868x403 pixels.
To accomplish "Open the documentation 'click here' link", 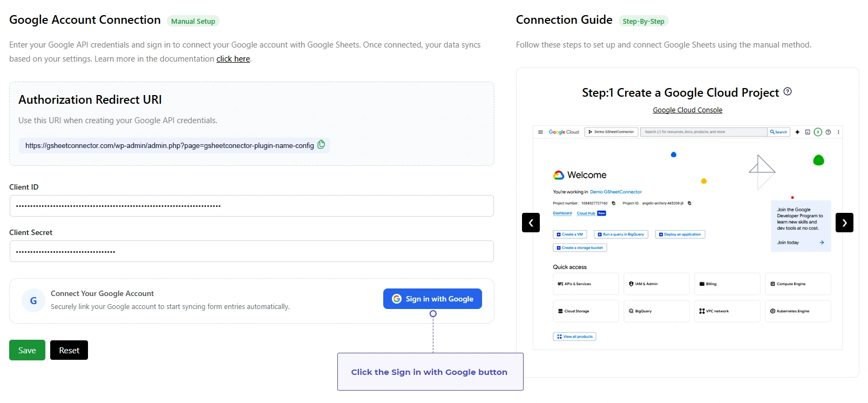I will tap(233, 59).
